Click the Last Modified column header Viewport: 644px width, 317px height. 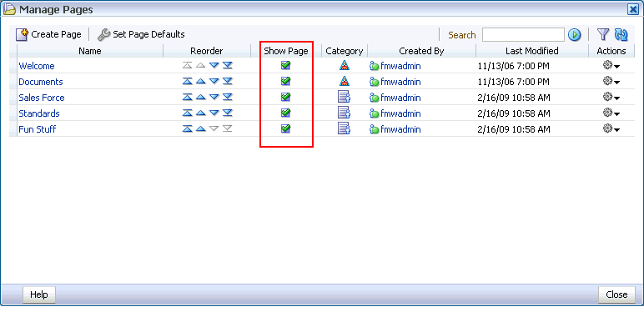tap(532, 51)
